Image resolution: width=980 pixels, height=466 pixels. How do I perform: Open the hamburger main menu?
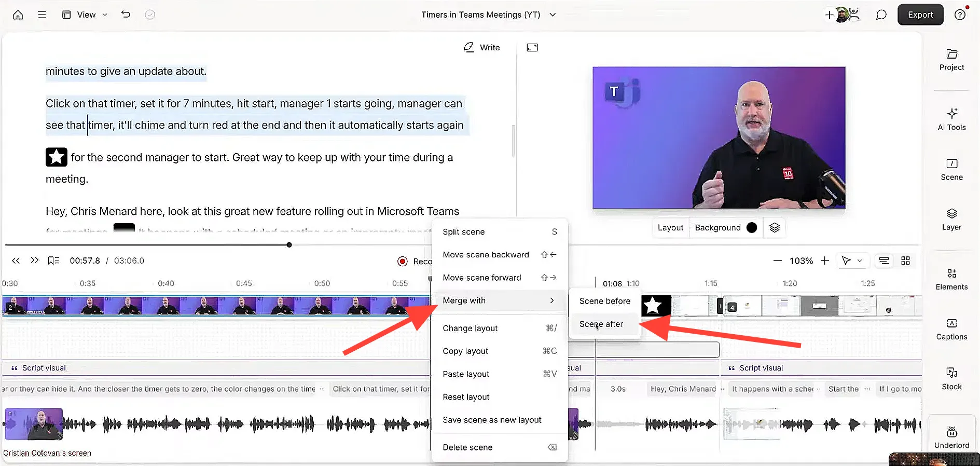[x=42, y=15]
